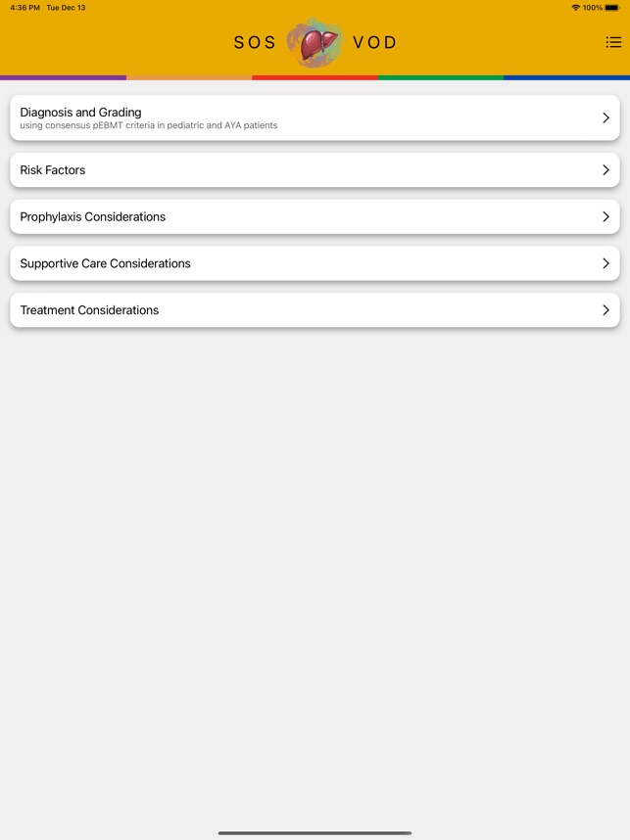This screenshot has height=840, width=630.
Task: Tap the time display in the status bar
Action: tap(22, 7)
